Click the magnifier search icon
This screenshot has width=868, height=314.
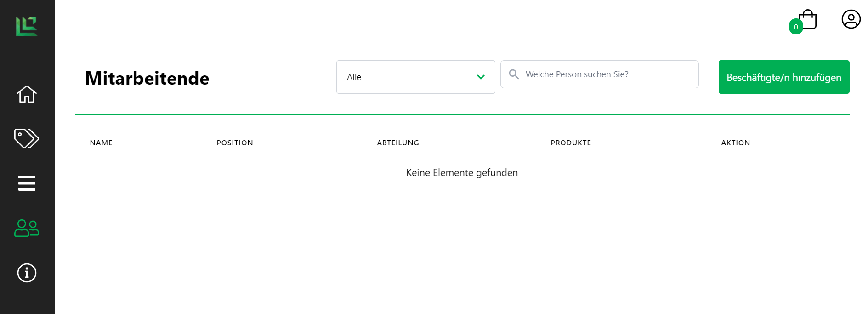[x=514, y=74]
